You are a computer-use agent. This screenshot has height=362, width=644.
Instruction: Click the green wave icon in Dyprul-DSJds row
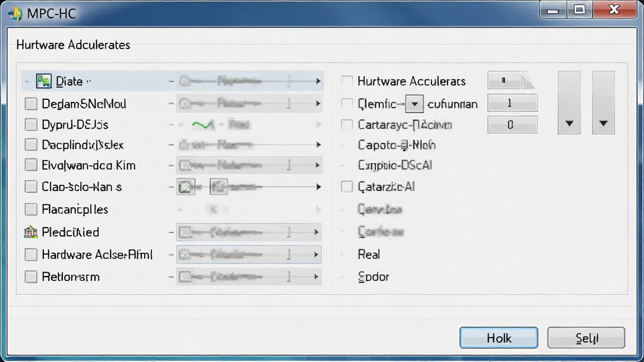pos(203,124)
